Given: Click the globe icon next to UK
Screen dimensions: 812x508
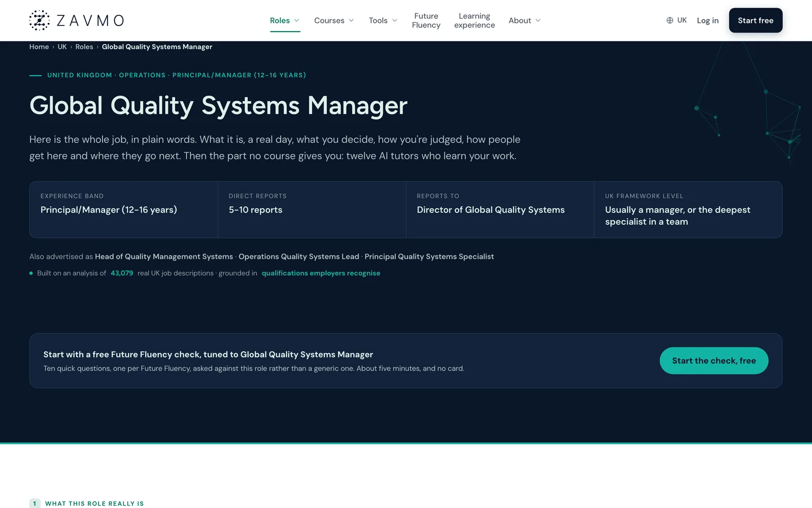Looking at the screenshot, I should point(670,20).
